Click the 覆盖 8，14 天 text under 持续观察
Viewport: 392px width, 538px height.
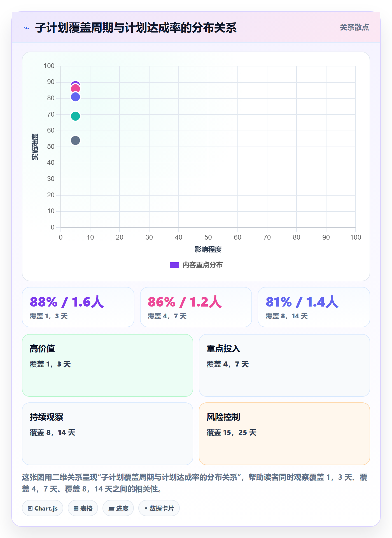[x=53, y=433]
